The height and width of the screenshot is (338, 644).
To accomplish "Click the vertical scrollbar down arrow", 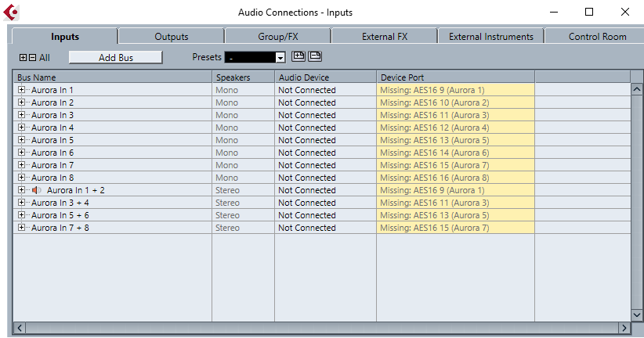I will click(636, 314).
